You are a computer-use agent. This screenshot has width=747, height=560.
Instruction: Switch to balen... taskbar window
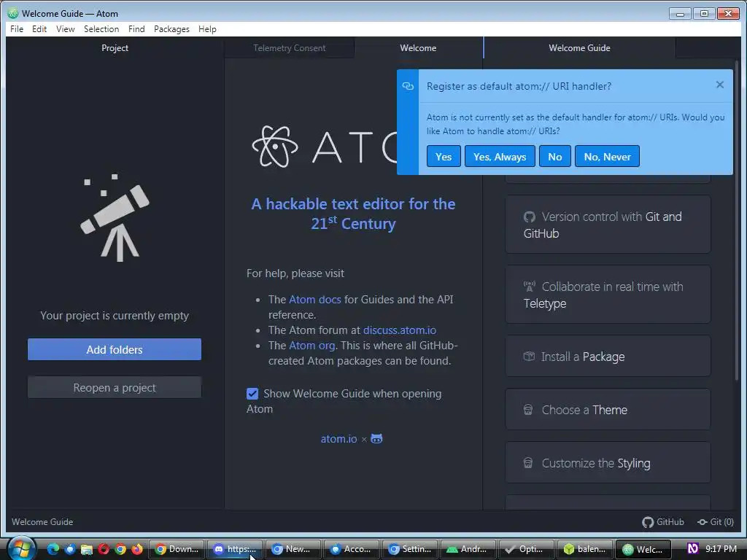(x=585, y=549)
